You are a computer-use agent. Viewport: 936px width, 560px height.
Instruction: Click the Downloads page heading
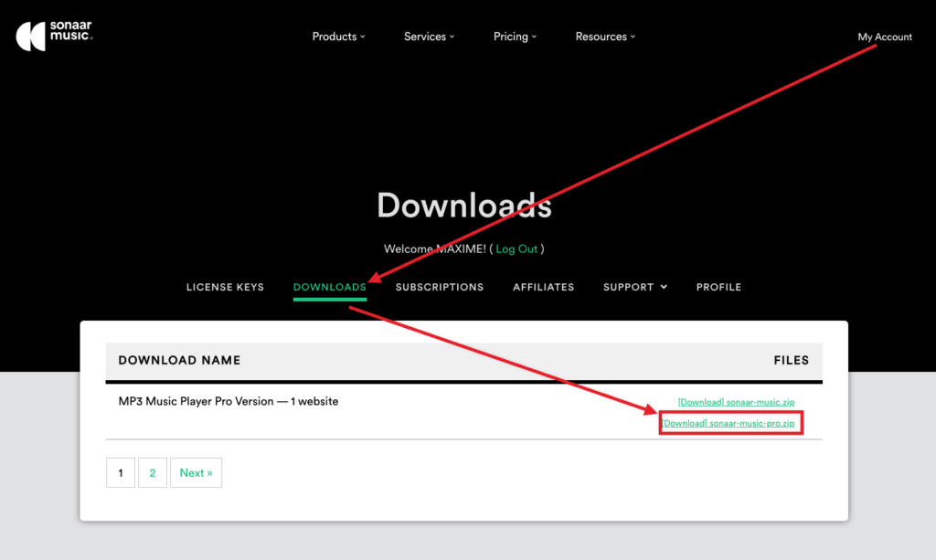pos(464,206)
